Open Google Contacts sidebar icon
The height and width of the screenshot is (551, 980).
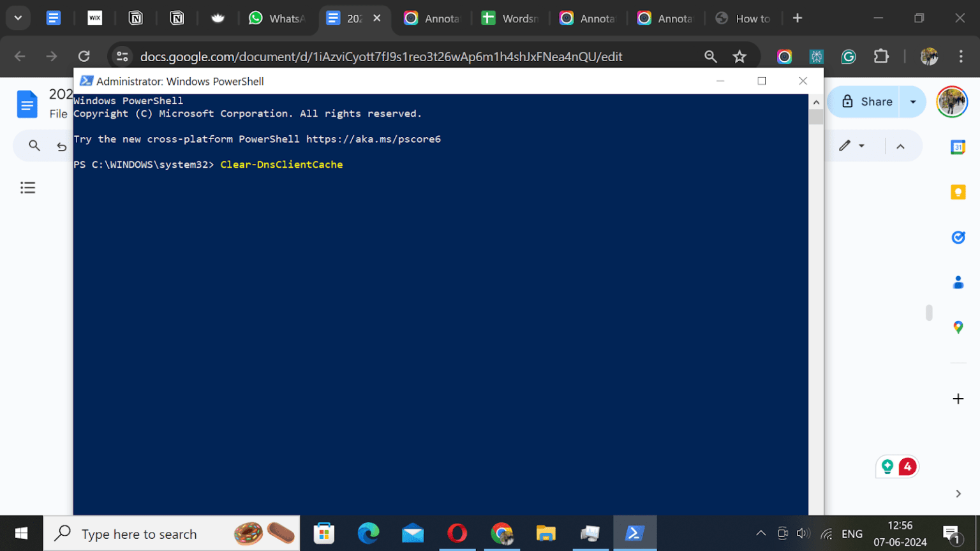[x=958, y=282]
